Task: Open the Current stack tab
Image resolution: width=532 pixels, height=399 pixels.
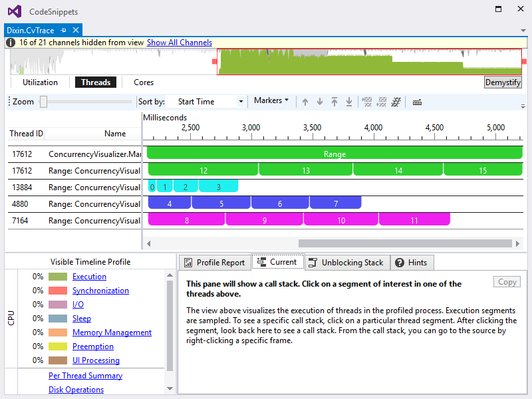Action: [277, 262]
